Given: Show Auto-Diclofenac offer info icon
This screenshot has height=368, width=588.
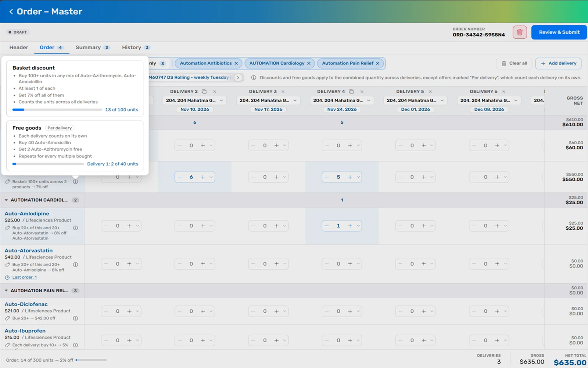Looking at the screenshot, I should point(75,318).
